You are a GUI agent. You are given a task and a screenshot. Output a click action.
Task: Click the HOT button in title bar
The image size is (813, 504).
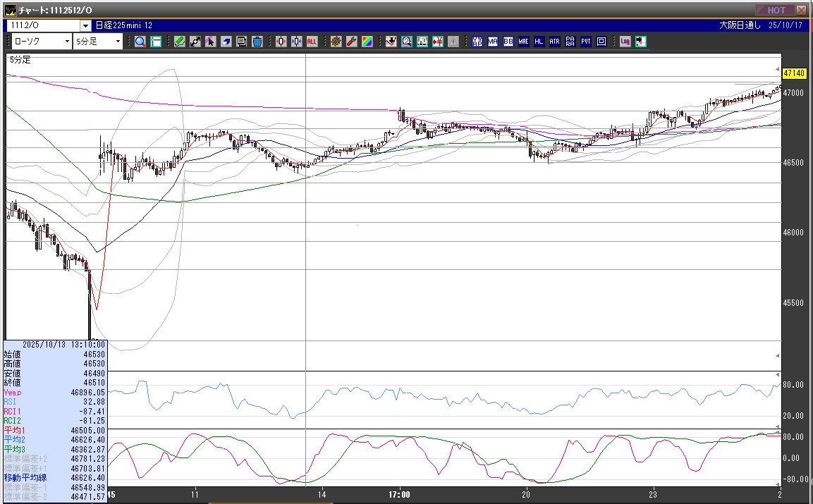point(775,10)
